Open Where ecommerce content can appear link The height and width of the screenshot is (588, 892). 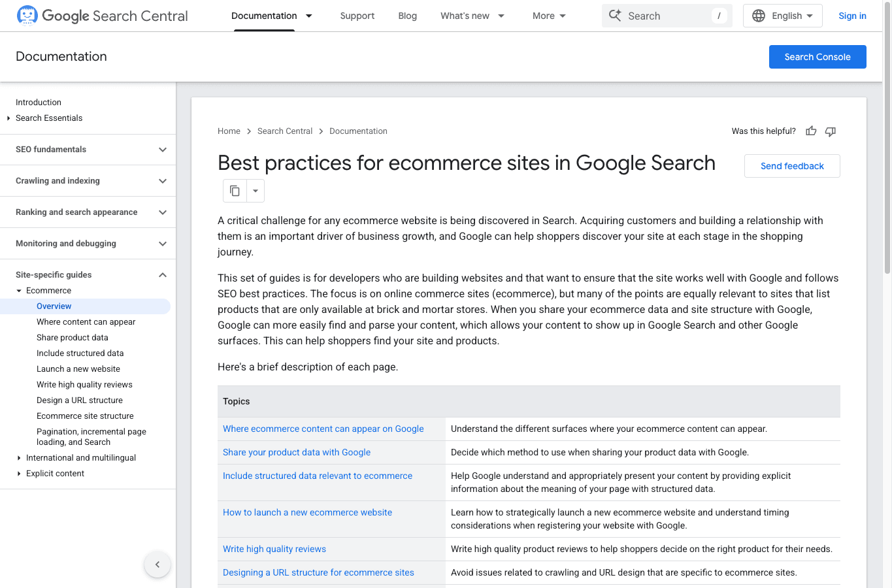click(323, 429)
